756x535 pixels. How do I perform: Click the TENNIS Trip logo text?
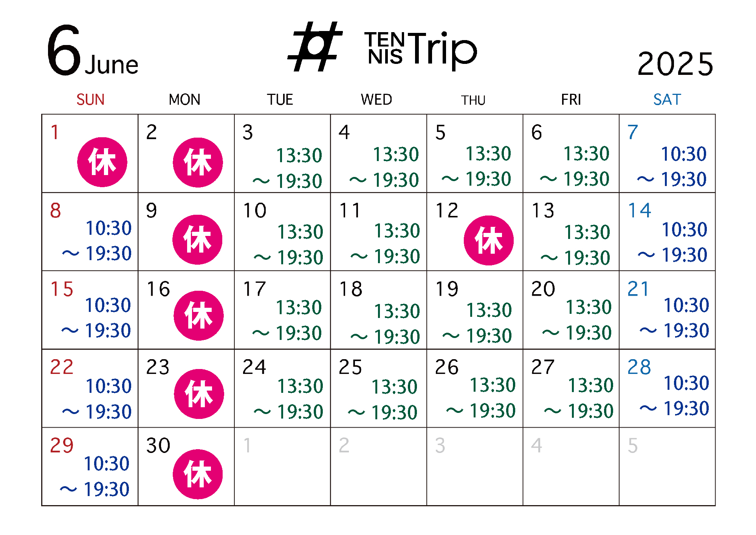[x=420, y=49]
